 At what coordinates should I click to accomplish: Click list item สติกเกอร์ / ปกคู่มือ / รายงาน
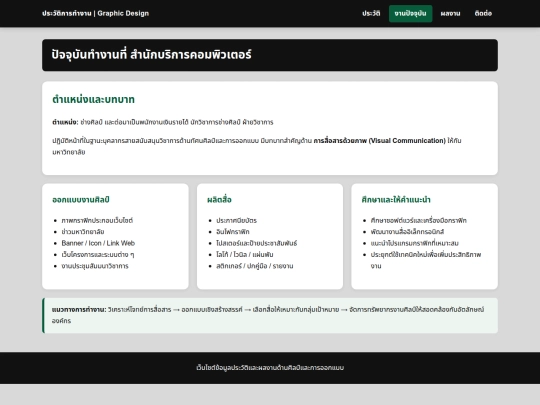coord(255,266)
